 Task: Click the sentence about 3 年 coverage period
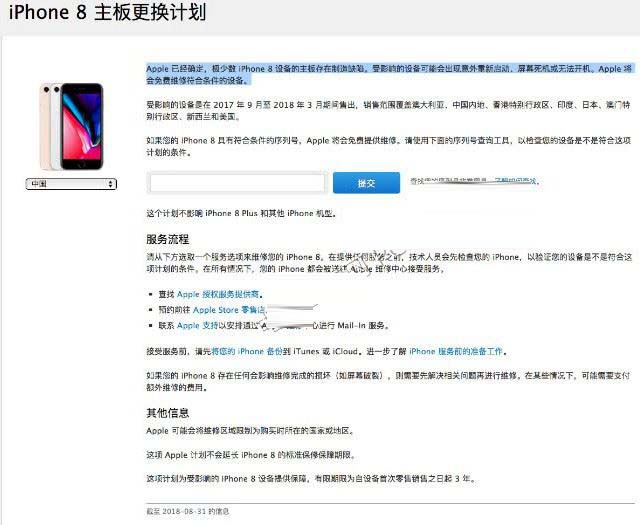tap(311, 478)
